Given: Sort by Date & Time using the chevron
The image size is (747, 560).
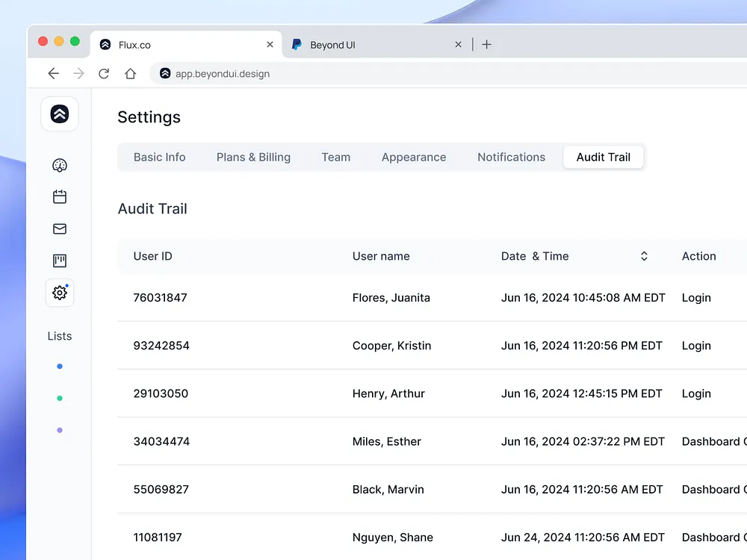Looking at the screenshot, I should [x=644, y=256].
